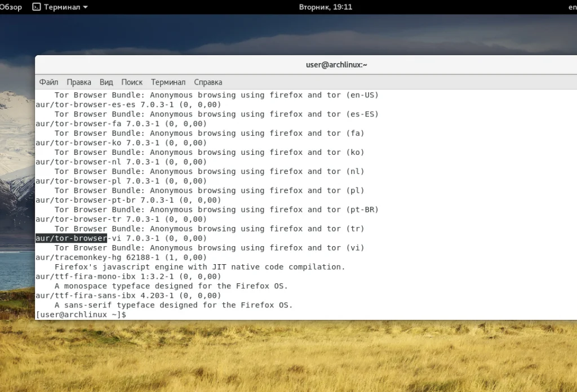Image resolution: width=577 pixels, height=392 pixels.
Task: Click the terminal icon in the top panel
Action: click(x=37, y=7)
